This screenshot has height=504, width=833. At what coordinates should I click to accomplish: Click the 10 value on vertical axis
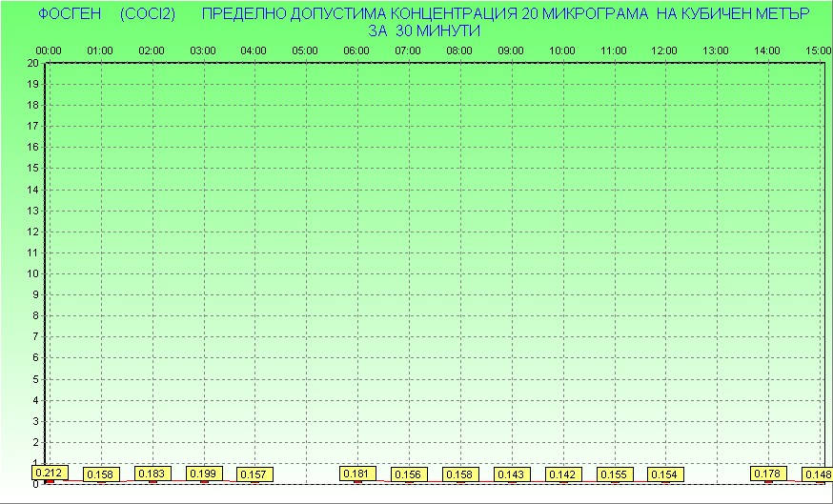point(33,273)
